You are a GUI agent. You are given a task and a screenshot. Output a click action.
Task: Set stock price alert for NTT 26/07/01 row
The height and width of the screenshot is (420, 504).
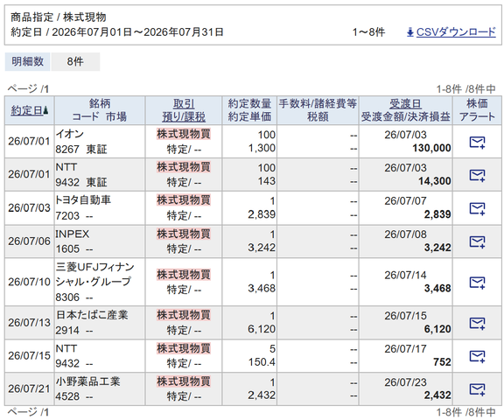coord(477,175)
